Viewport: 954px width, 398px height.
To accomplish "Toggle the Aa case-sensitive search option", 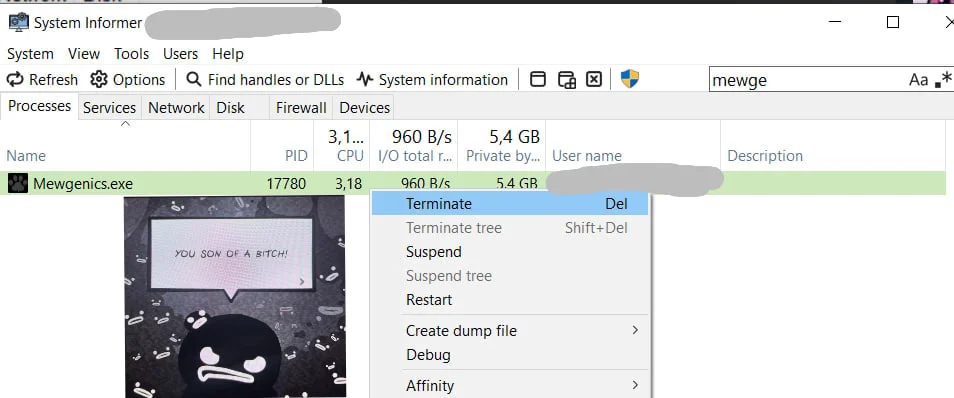I will click(x=918, y=80).
